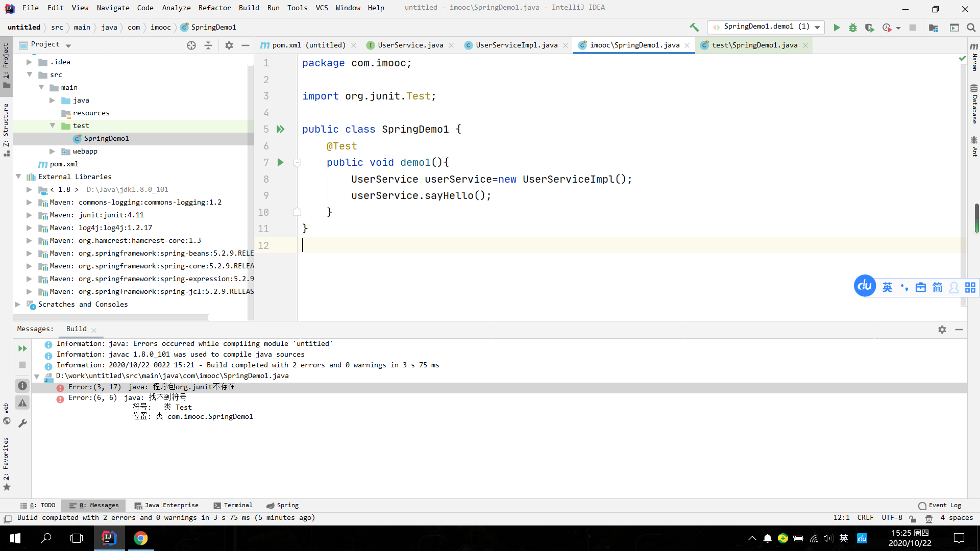The height and width of the screenshot is (551, 980).
Task: Rerun build in Messages panel
Action: click(x=22, y=348)
